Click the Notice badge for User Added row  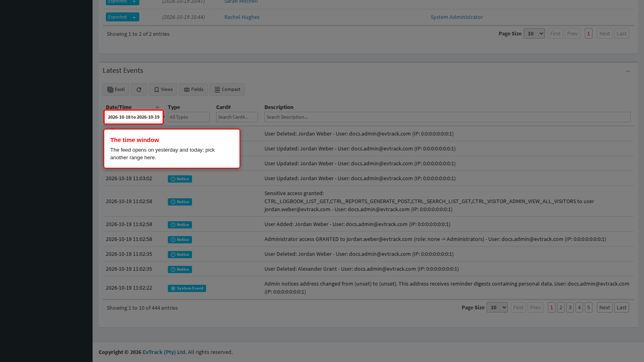[x=180, y=225]
